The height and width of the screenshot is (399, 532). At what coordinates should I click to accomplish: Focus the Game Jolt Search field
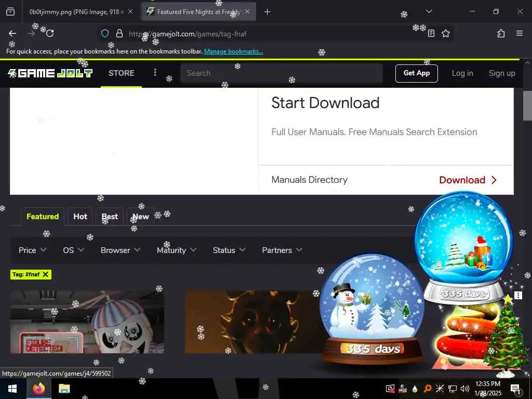[281, 73]
